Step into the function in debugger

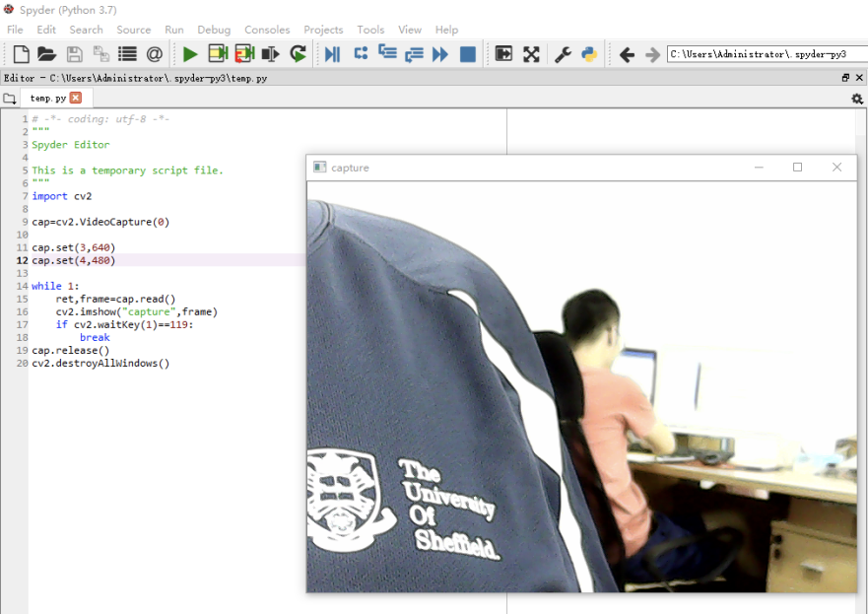[x=387, y=52]
